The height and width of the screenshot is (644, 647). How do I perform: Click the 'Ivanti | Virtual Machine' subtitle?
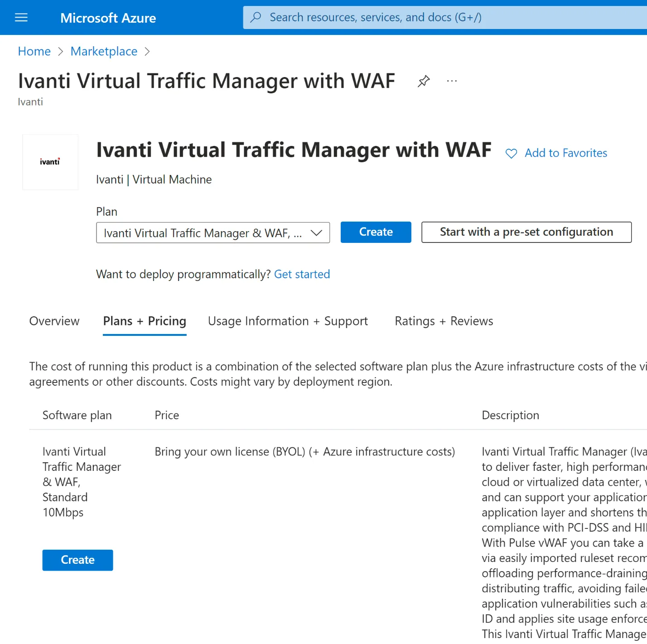coord(154,179)
